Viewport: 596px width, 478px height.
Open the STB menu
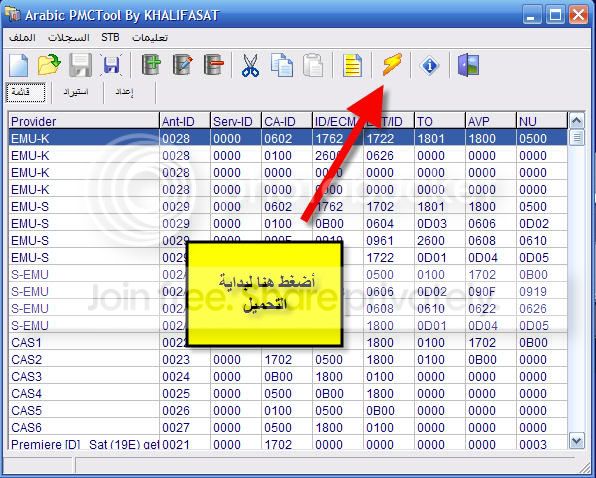[x=110, y=38]
